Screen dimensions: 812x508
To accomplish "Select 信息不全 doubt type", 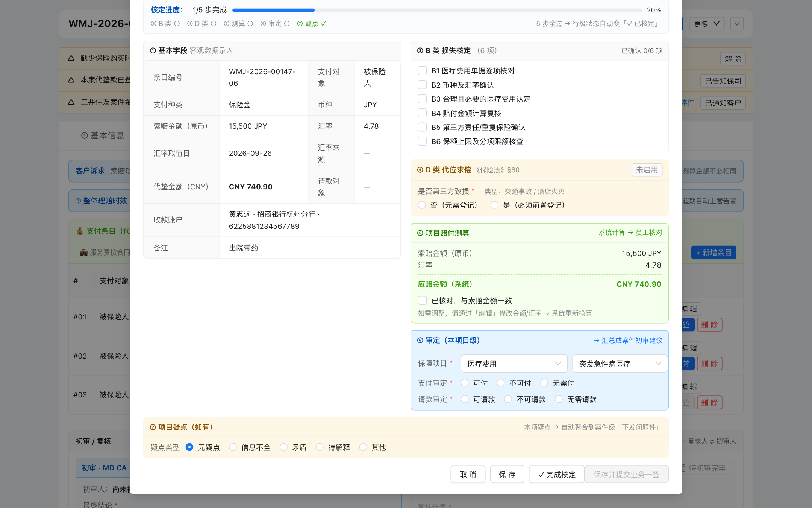I will (233, 447).
